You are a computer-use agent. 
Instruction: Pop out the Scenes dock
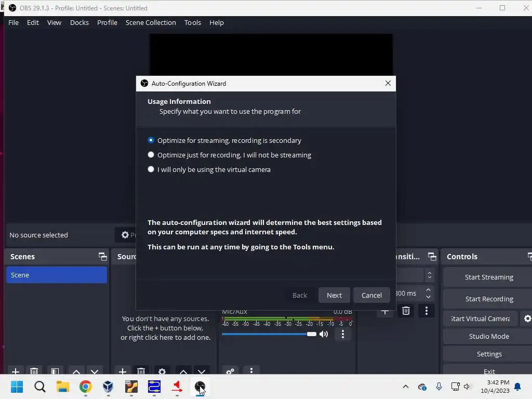[x=103, y=257]
